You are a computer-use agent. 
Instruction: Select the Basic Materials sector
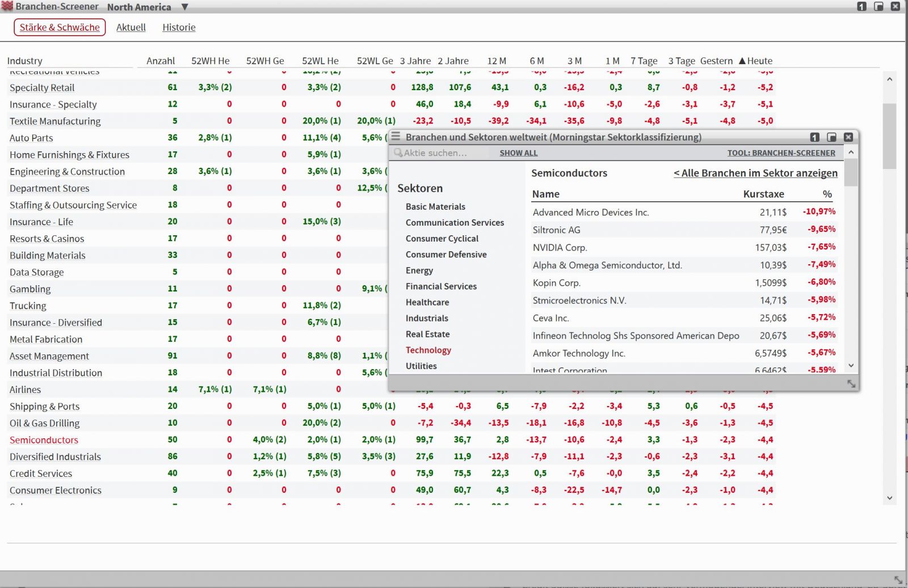[435, 207]
